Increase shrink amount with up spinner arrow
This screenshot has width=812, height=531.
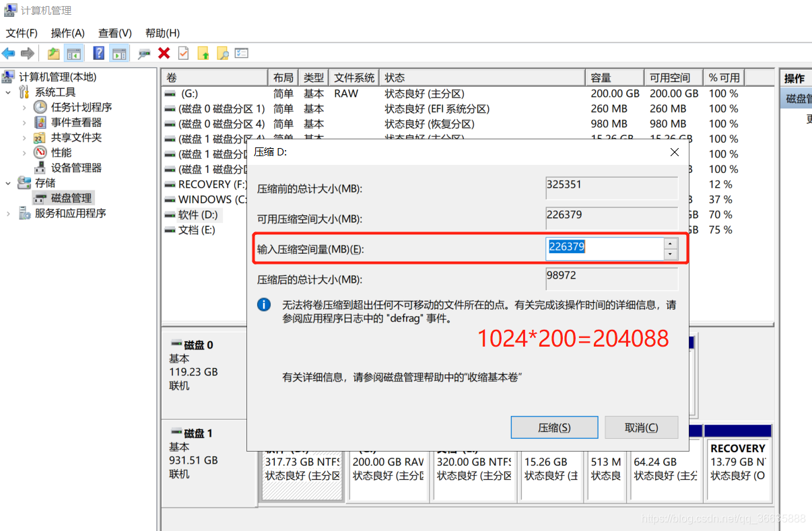click(x=671, y=243)
